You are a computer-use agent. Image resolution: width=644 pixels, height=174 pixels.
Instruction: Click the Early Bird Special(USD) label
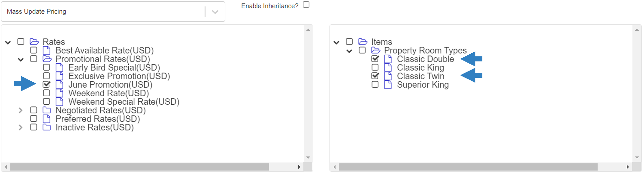coord(114,67)
